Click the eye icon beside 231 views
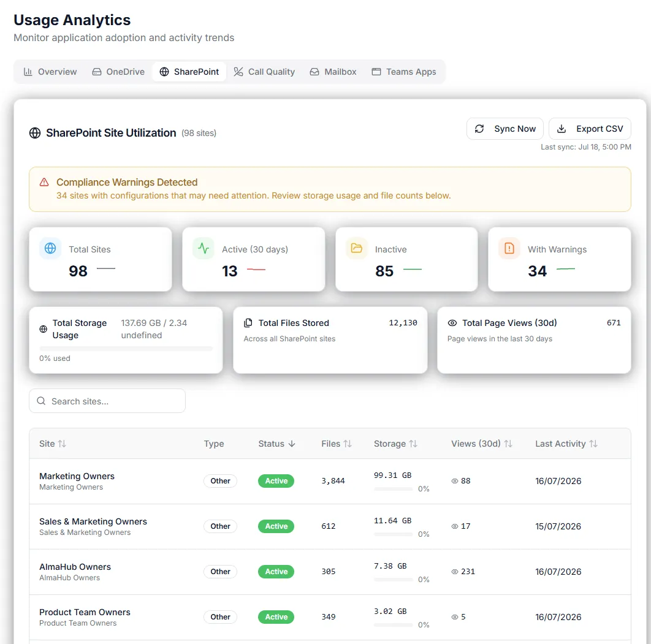This screenshot has height=644, width=651. click(x=455, y=571)
